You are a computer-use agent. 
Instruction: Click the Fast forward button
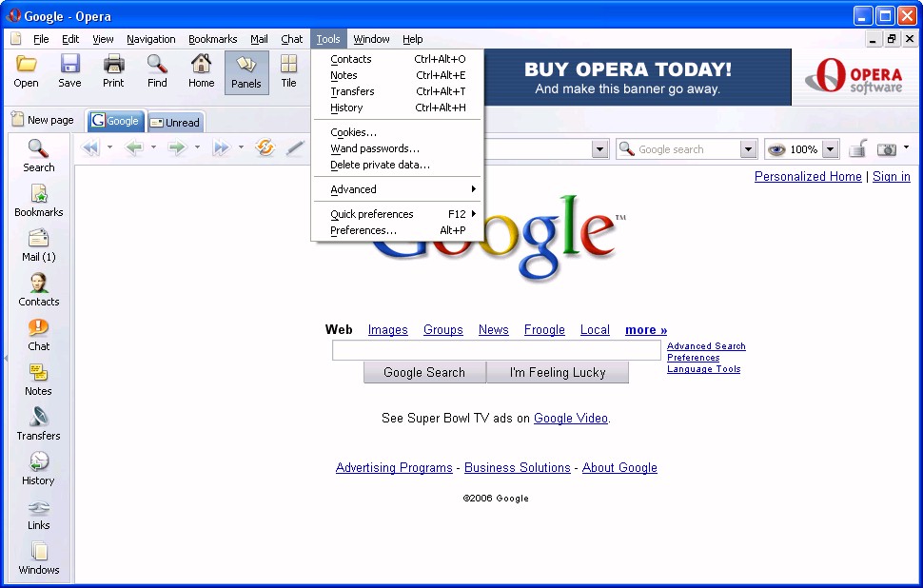pyautogui.click(x=222, y=147)
